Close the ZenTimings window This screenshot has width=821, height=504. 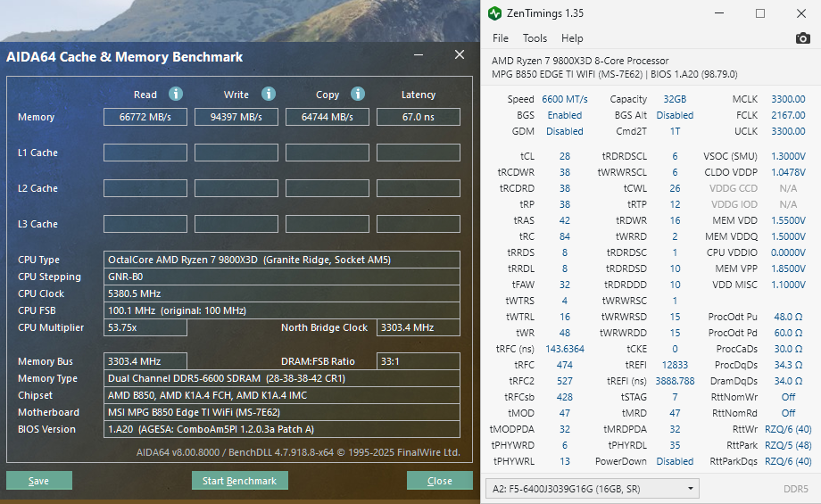[x=801, y=13]
